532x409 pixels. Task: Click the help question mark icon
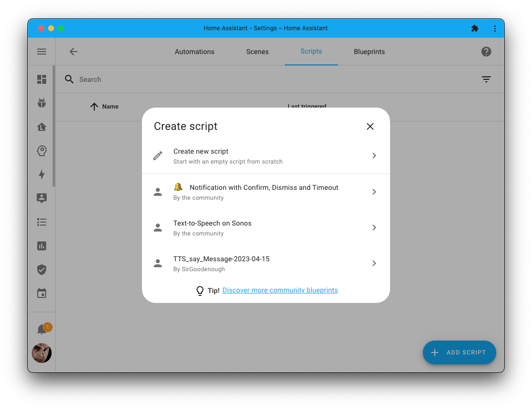click(x=486, y=52)
